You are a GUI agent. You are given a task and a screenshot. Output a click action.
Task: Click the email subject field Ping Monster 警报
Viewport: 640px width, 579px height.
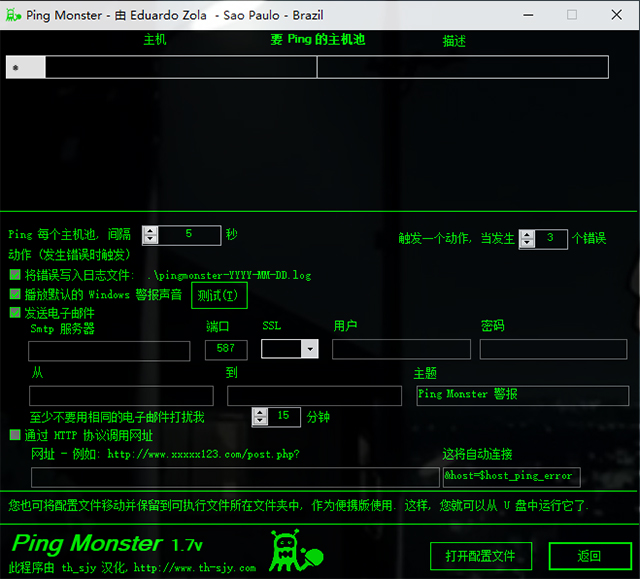[522, 395]
